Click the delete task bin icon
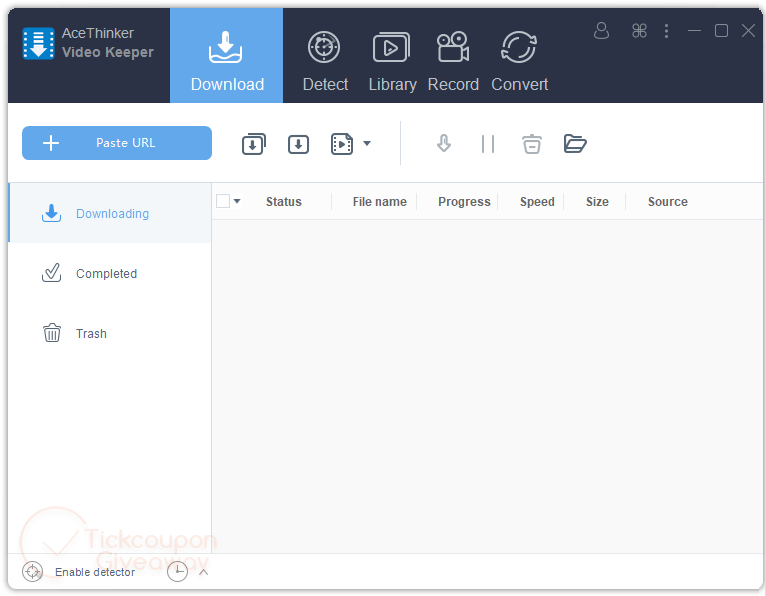Viewport: 766px width, 596px height. 532,144
